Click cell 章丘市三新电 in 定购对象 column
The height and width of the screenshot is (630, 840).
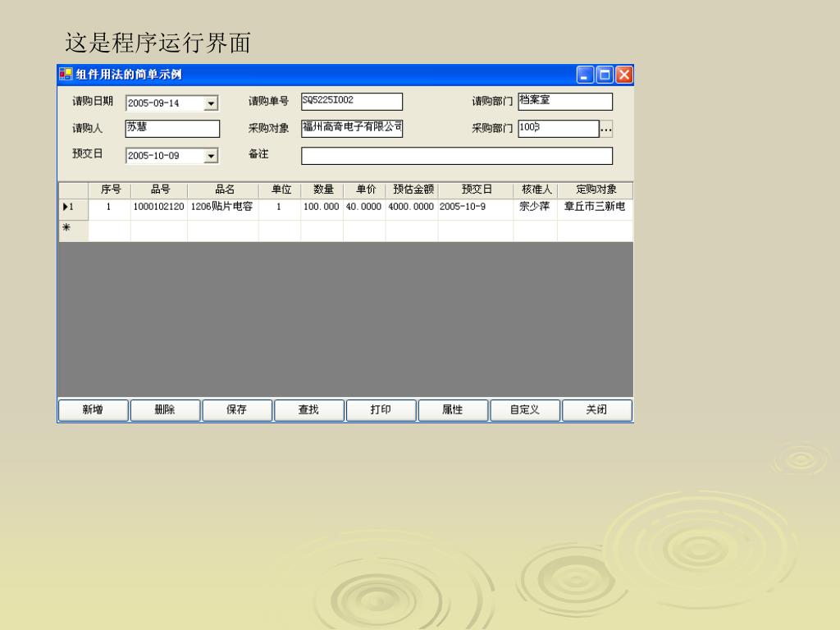(596, 209)
